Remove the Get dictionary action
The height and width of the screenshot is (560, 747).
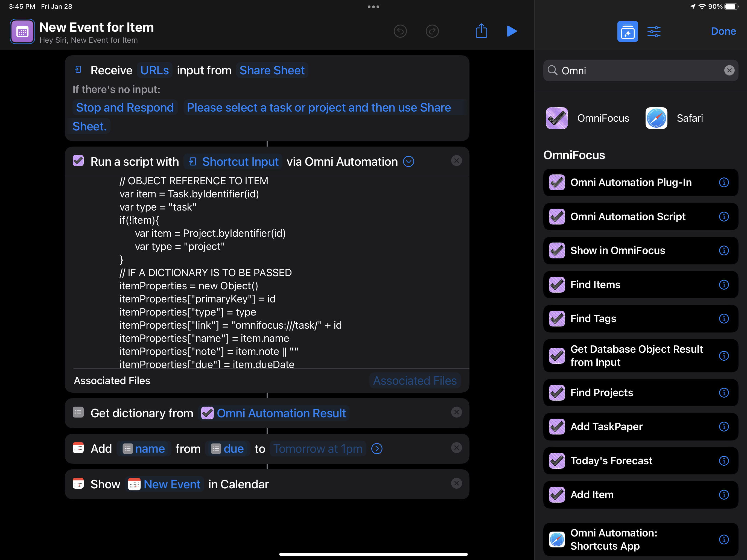(456, 412)
